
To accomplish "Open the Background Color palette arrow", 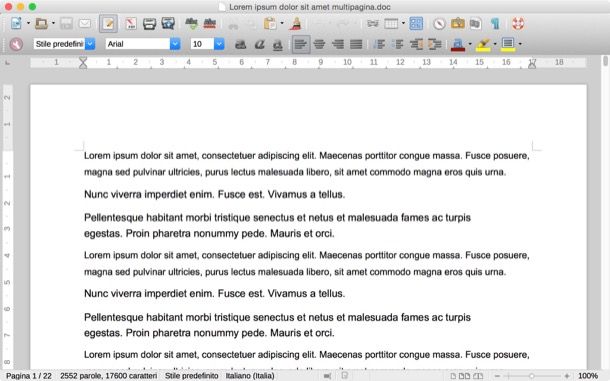I will [520, 44].
